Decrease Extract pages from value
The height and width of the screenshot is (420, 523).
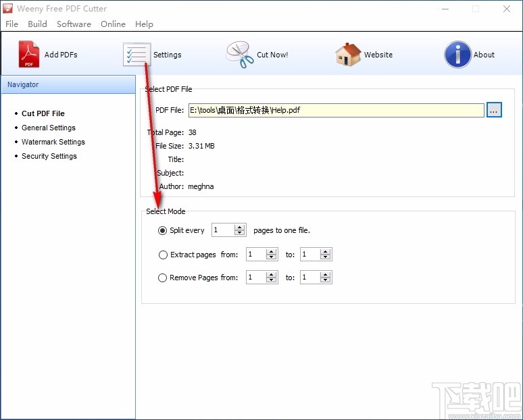point(271,257)
